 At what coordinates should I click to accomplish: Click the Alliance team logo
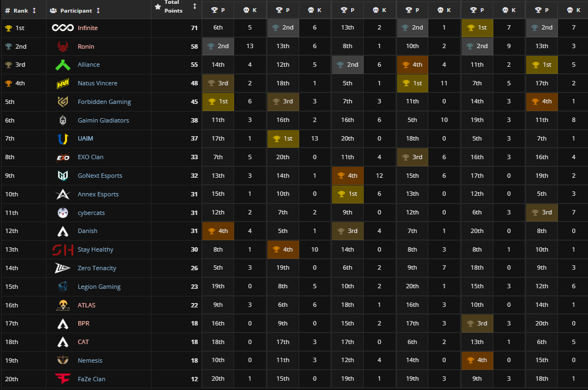coord(62,65)
